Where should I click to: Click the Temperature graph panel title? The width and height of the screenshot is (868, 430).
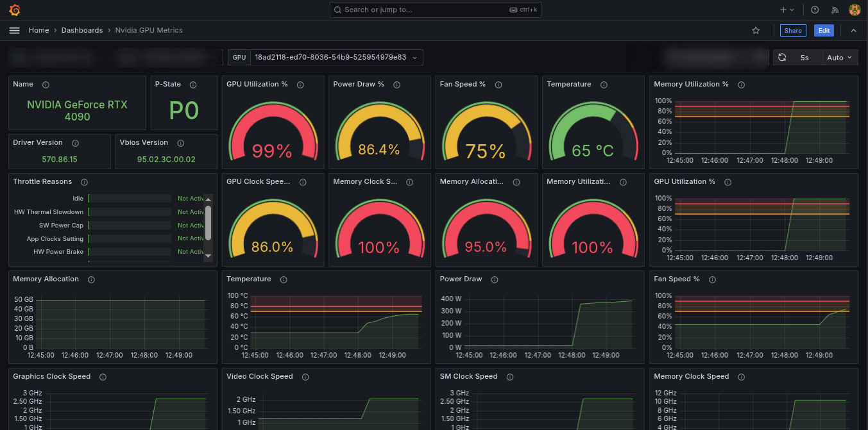248,279
